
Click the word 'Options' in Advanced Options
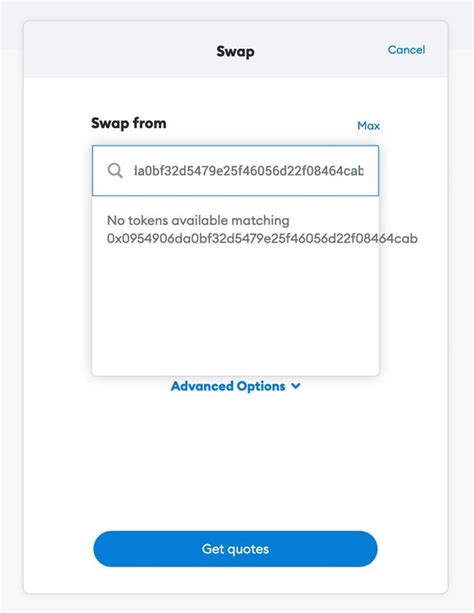click(x=261, y=386)
